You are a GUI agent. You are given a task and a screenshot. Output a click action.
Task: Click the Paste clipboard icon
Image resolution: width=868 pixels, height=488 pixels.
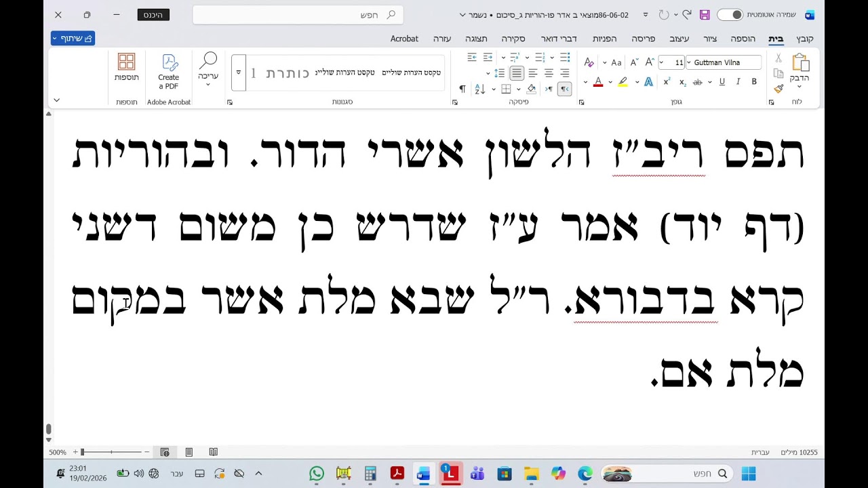801,62
